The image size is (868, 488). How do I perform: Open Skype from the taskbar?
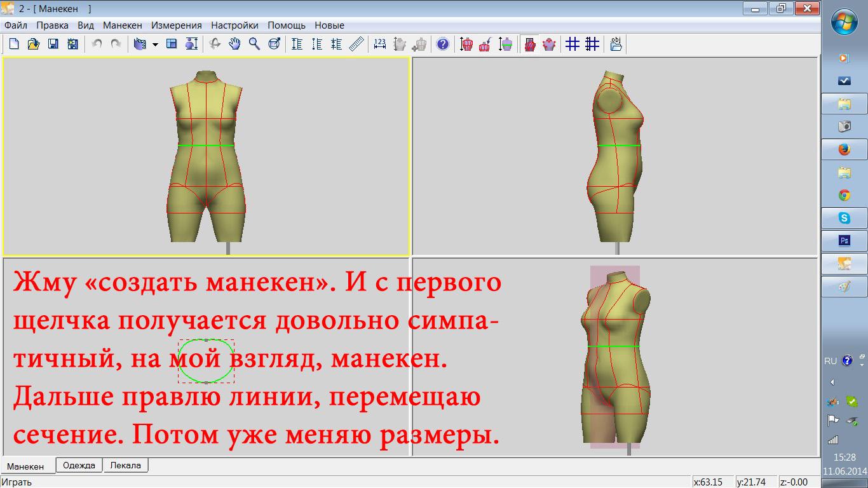click(x=844, y=218)
